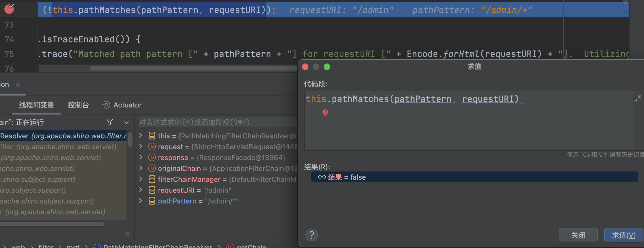Click the Actuator tab icon

[x=106, y=105]
